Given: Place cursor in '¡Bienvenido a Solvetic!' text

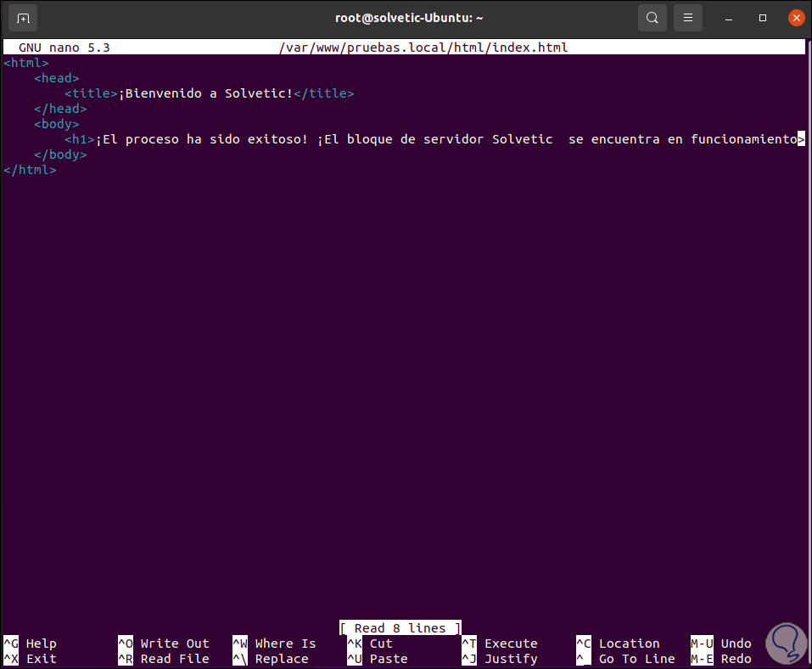Looking at the screenshot, I should [205, 93].
